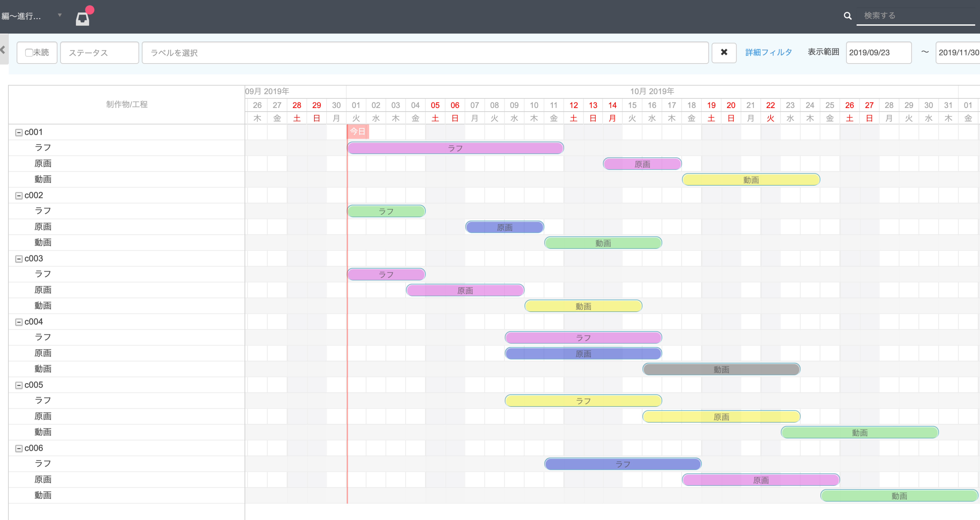This screenshot has height=520, width=980.
Task: Open the 詳細フィルタ link
Action: [769, 52]
